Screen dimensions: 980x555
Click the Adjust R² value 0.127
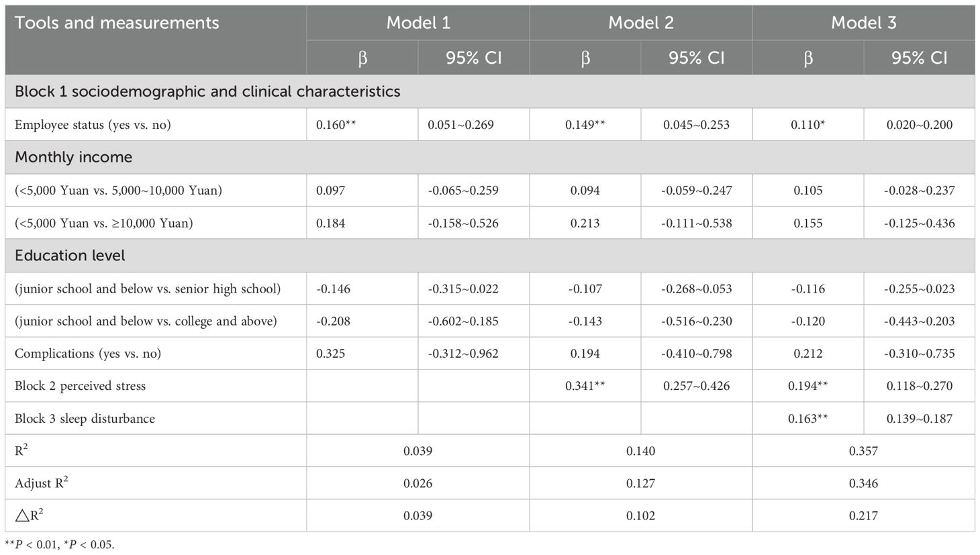(x=640, y=484)
